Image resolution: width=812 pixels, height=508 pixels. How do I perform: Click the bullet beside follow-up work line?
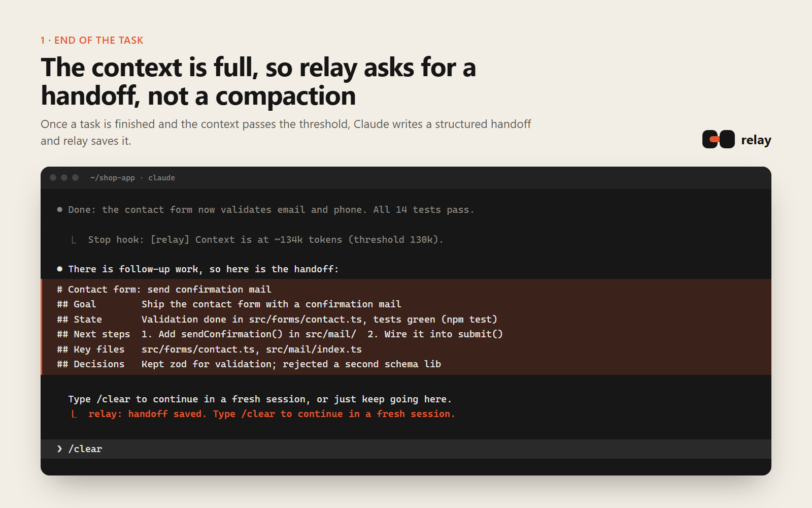(x=59, y=269)
